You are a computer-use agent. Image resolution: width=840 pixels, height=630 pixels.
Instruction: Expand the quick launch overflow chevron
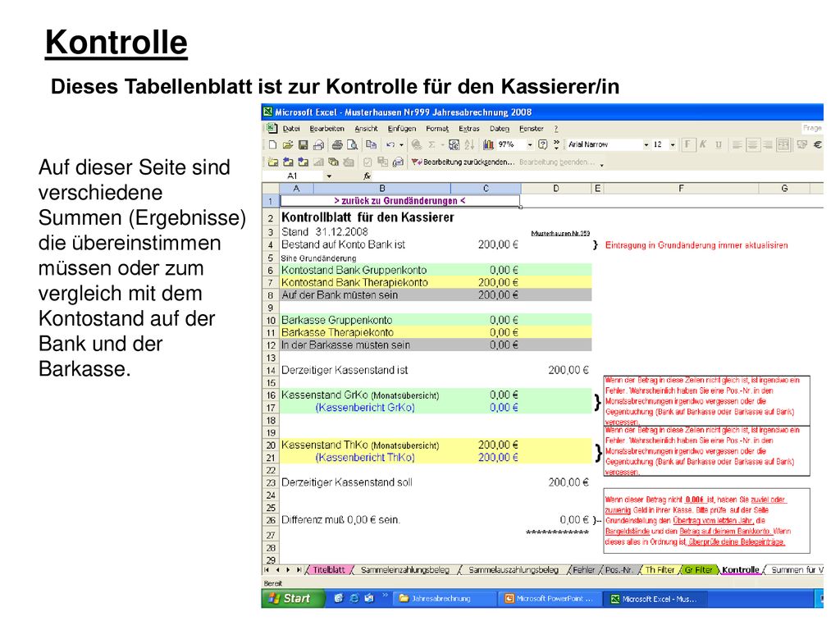pos(385,595)
